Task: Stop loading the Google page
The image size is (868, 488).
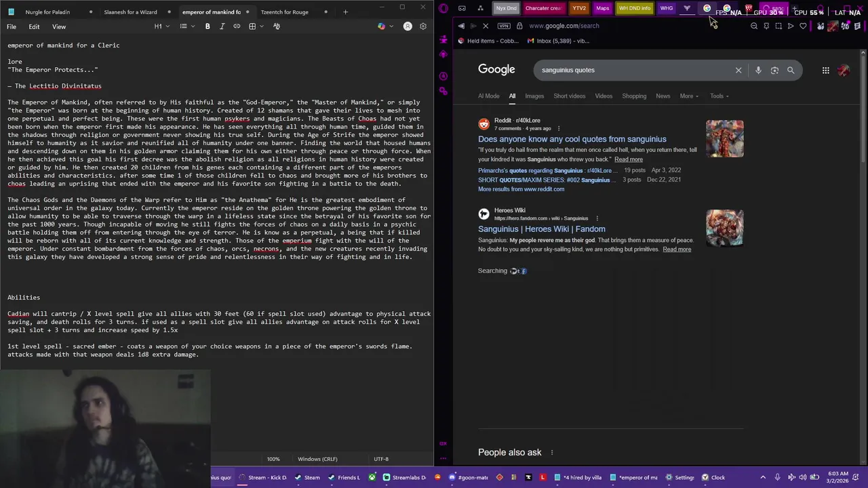Action: coord(486,26)
